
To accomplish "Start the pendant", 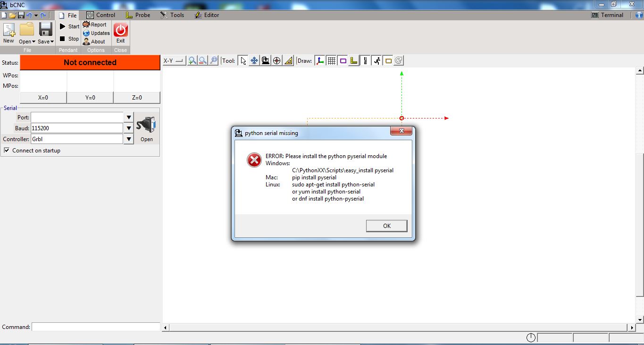I will coord(69,26).
